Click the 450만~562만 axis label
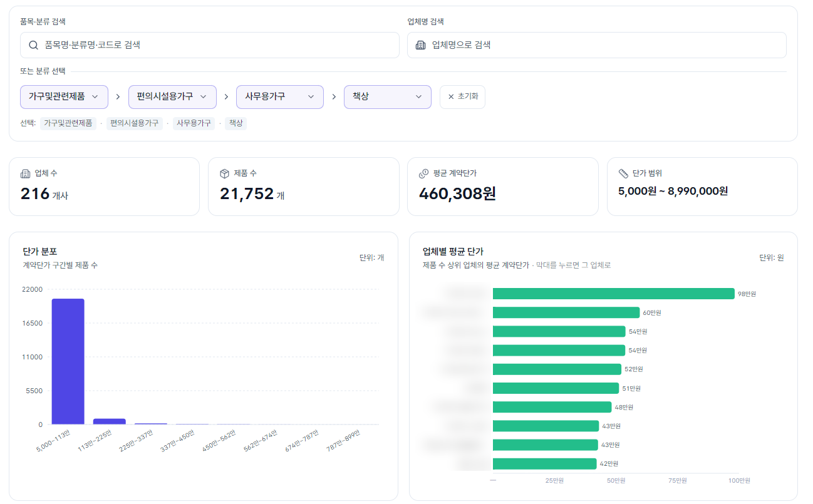The height and width of the screenshot is (504, 813). click(x=219, y=441)
